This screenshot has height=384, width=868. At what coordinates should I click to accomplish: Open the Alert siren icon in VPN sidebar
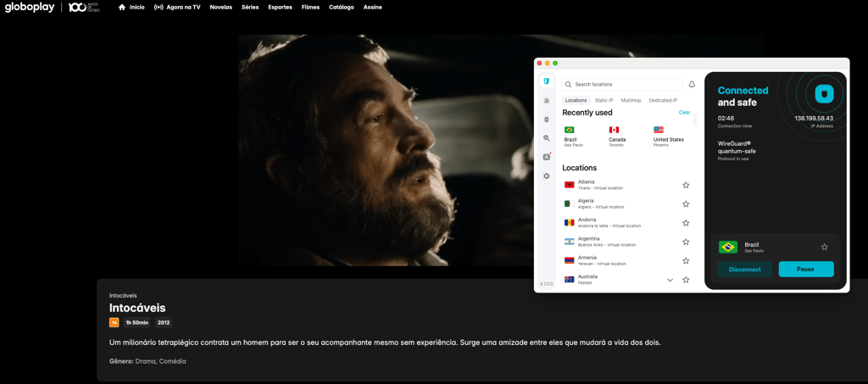coord(547,101)
